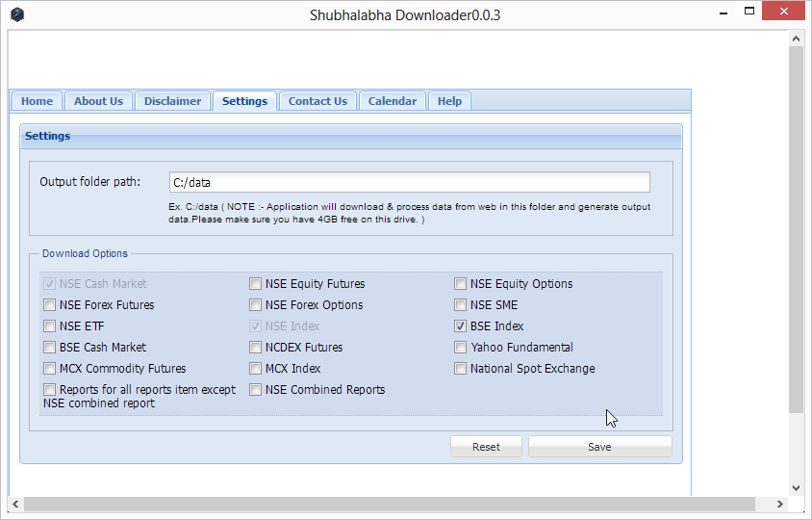This screenshot has height=520, width=812.
Task: Enable the NSE ETF checkbox
Action: (50, 326)
